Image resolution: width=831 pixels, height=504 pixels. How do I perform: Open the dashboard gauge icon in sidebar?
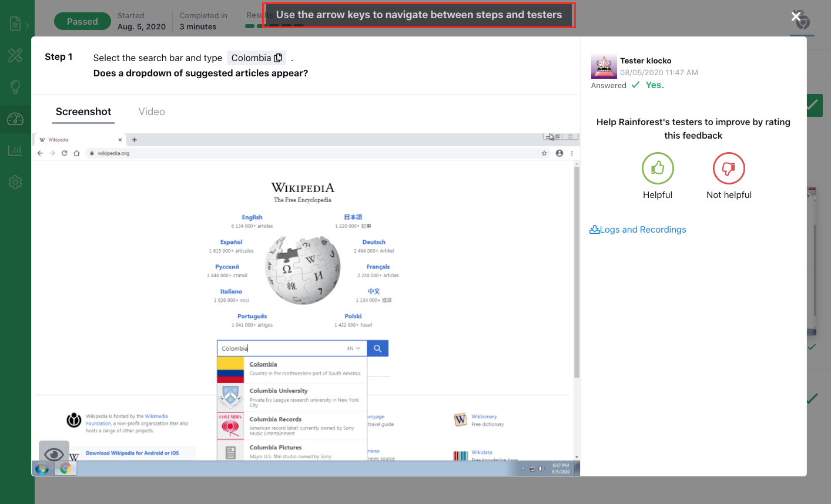click(15, 119)
